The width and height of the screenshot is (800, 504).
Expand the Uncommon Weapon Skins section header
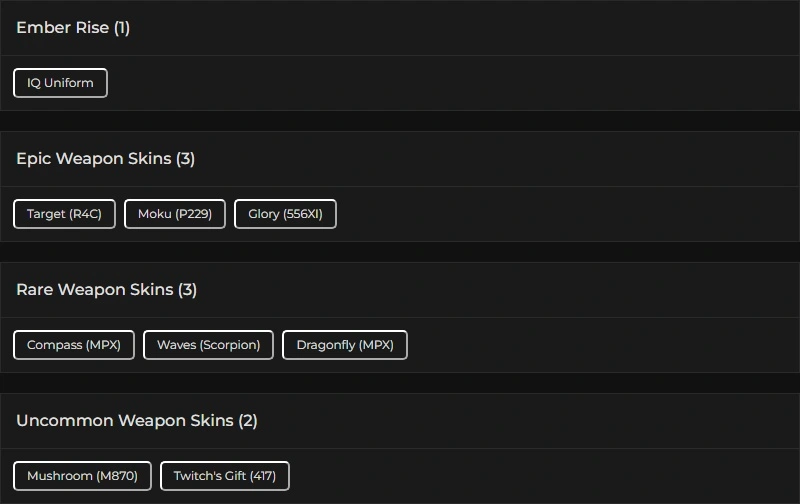pyautogui.click(x=136, y=421)
